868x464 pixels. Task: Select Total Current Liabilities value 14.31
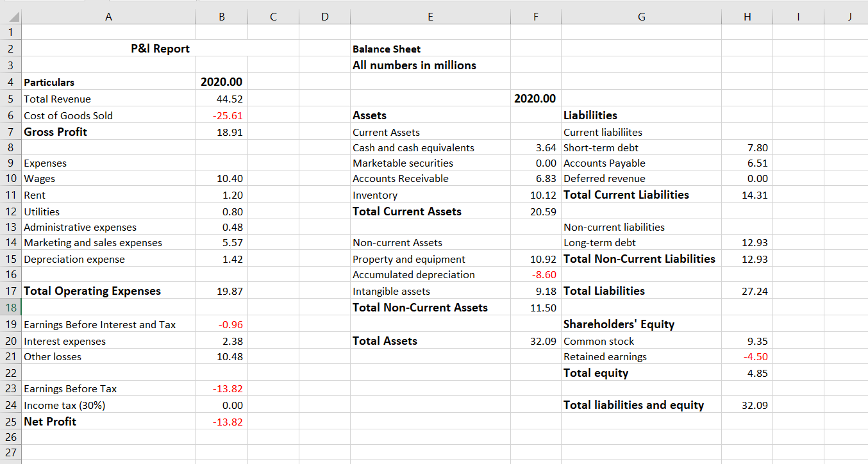tap(747, 195)
